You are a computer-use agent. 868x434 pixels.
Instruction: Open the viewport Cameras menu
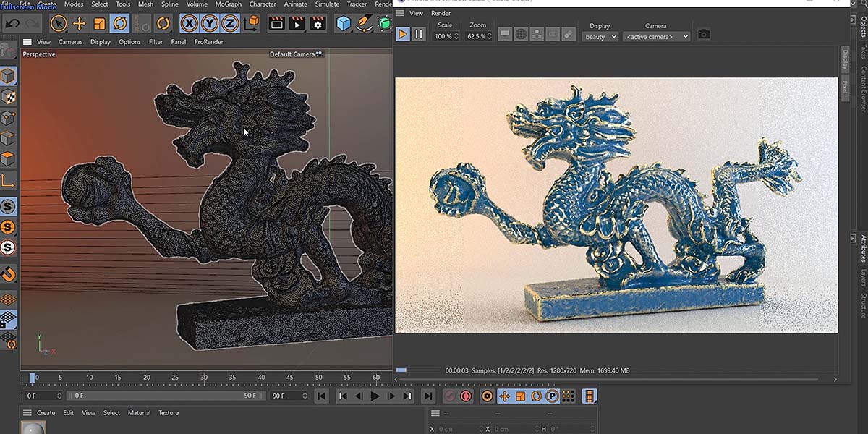(70, 42)
